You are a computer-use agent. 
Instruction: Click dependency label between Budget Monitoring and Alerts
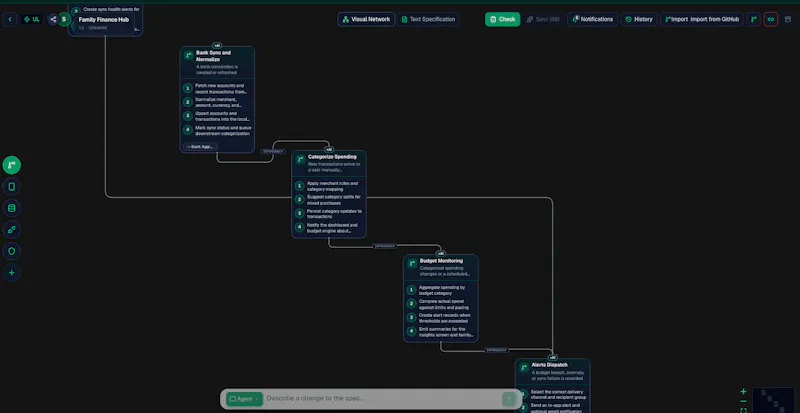coord(496,350)
